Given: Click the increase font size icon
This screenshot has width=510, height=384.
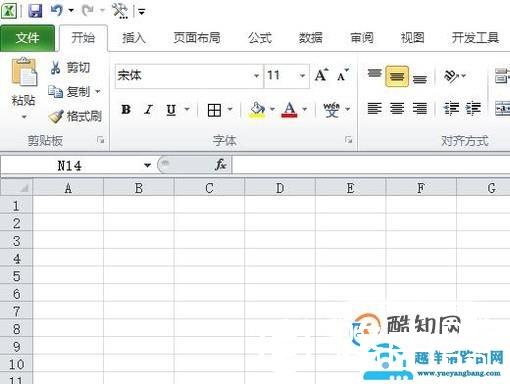Looking at the screenshot, I should coord(322,75).
